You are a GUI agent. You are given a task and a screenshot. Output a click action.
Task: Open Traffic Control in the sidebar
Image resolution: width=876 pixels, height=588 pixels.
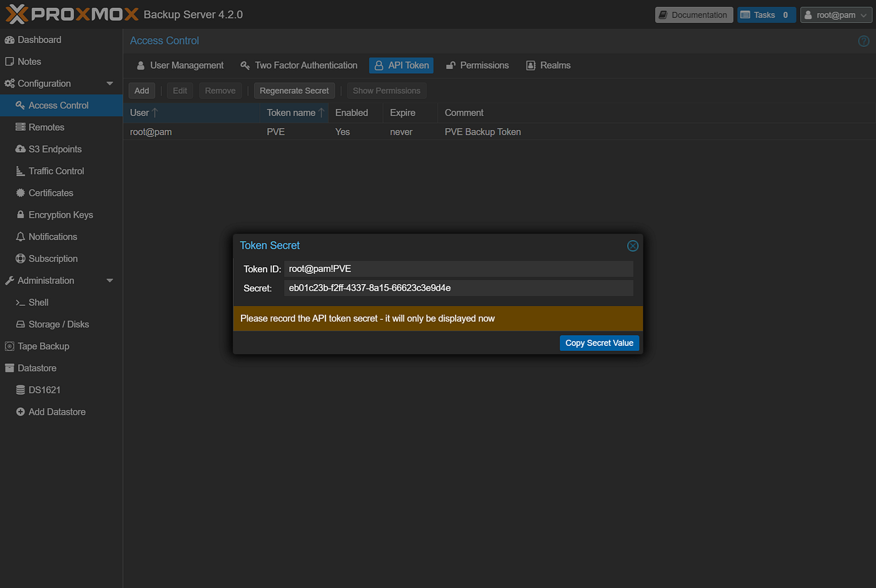tap(61, 171)
